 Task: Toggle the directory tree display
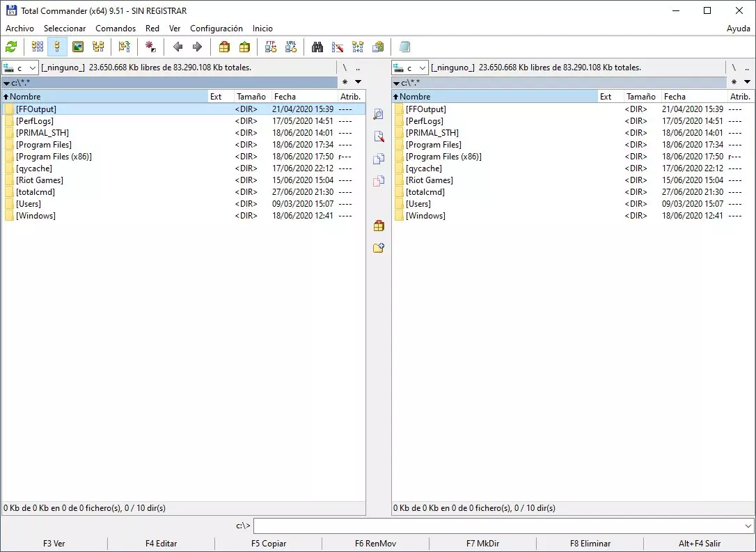click(100, 47)
